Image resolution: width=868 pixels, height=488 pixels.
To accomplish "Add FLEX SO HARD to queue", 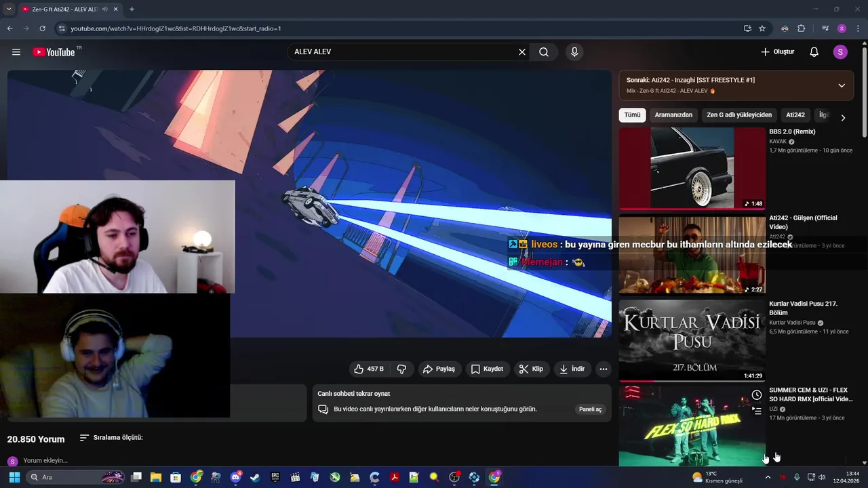I will pyautogui.click(x=757, y=411).
